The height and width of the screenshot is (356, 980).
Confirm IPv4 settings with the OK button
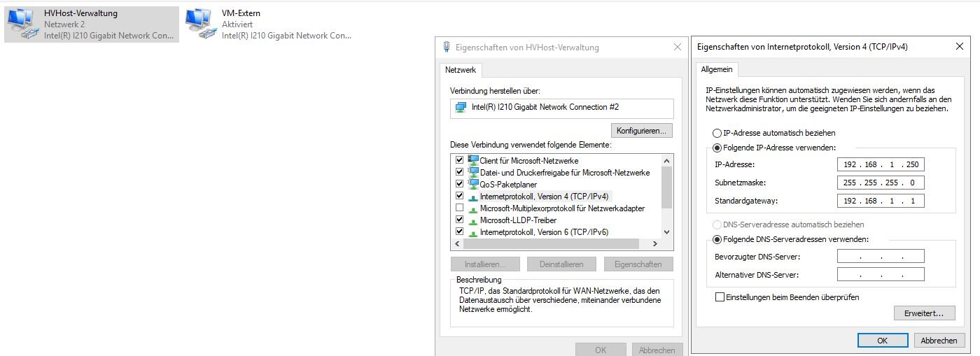point(882,341)
